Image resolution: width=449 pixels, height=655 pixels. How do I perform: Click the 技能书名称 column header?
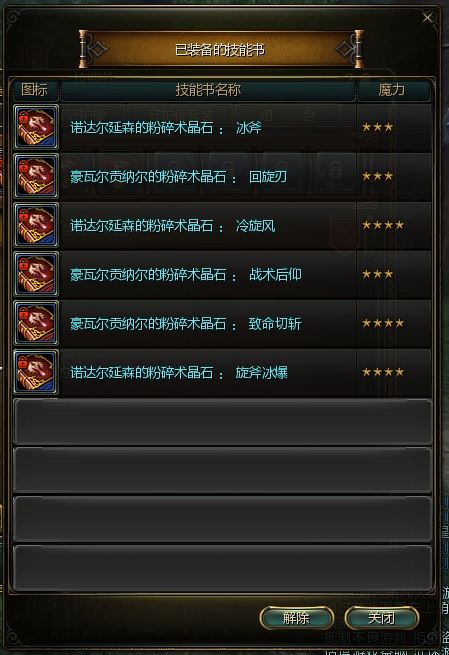pyautogui.click(x=208, y=90)
